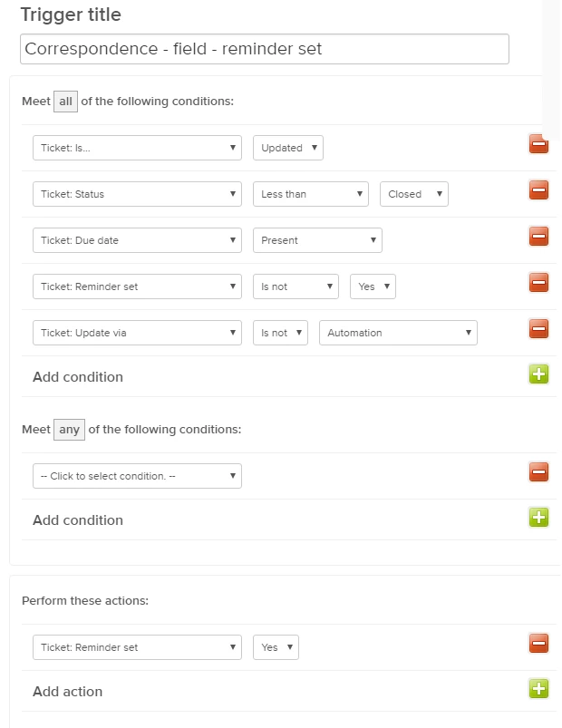Change the 'Present' due date dropdown

(317, 240)
